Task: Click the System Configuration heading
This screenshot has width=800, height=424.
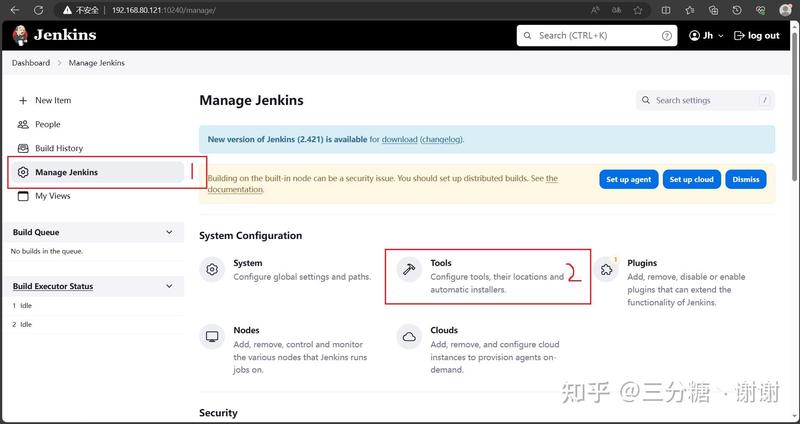Action: (x=251, y=236)
